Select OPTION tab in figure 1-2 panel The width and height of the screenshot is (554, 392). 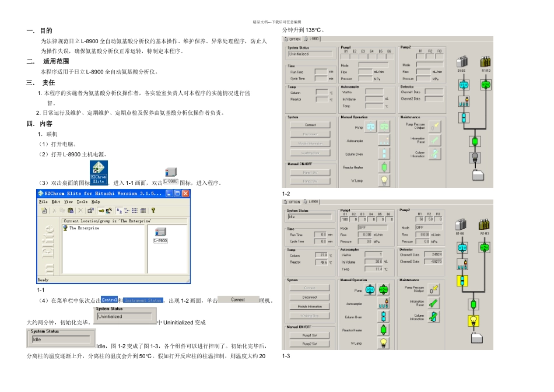click(x=293, y=39)
